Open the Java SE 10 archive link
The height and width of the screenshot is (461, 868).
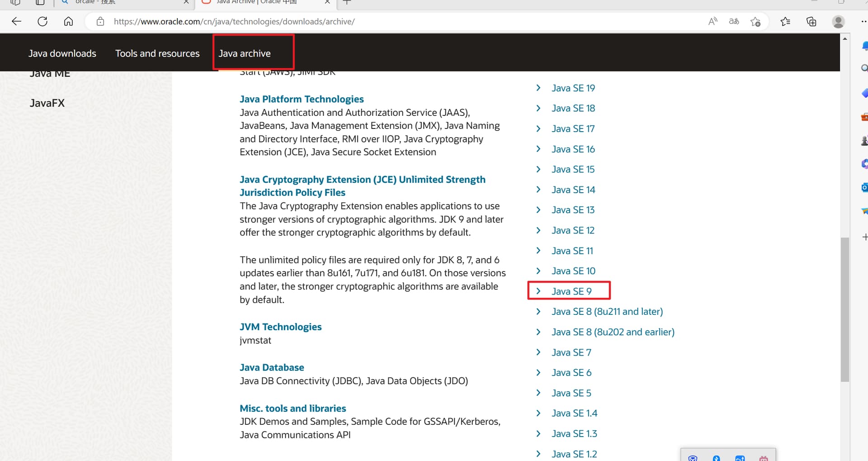[x=573, y=271]
